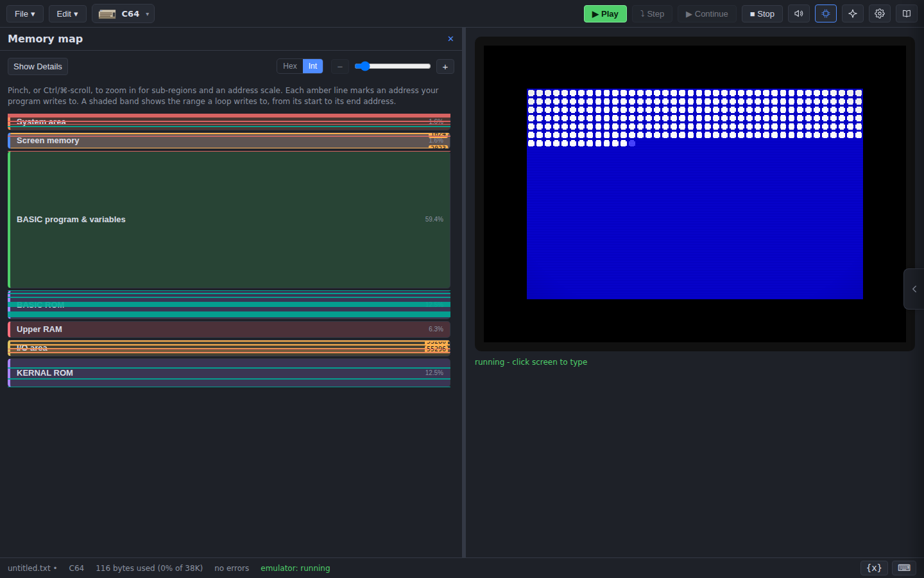This screenshot has width=924, height=578.
Task: Open the File menu
Action: click(x=25, y=13)
